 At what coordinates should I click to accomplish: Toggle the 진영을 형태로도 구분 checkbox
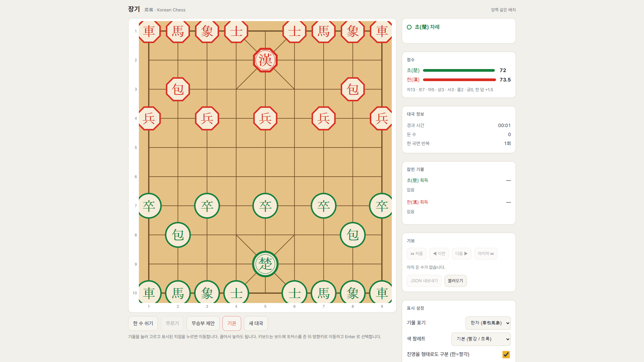point(506,354)
